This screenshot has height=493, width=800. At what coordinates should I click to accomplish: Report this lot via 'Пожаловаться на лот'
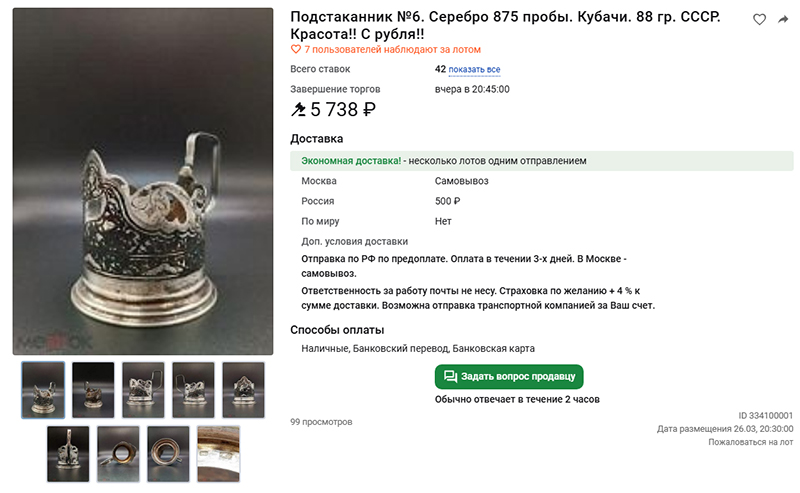(x=751, y=442)
